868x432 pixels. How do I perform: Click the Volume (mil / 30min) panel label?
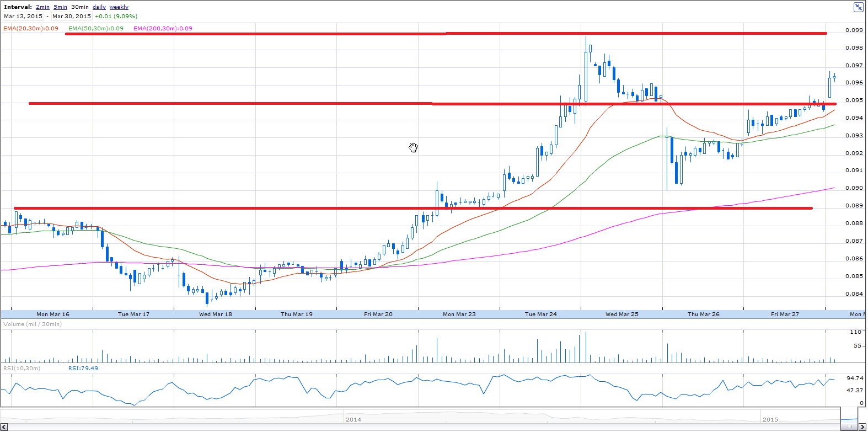(x=33, y=324)
